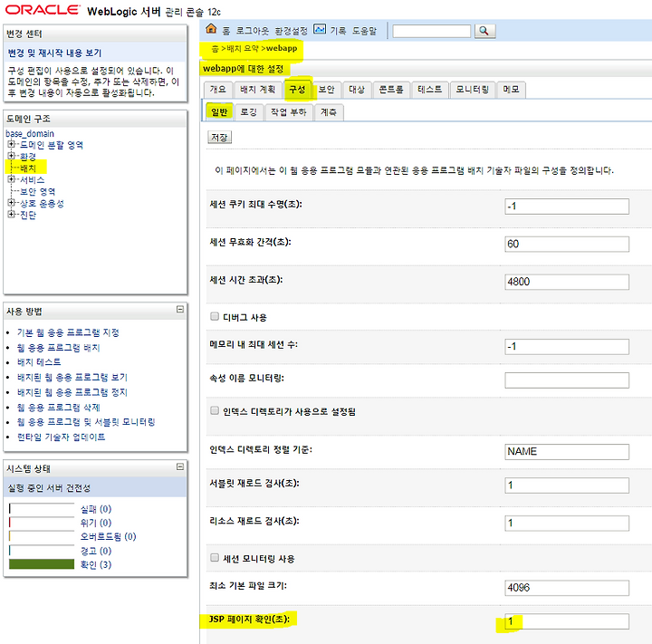This screenshot has width=652, height=644.
Task: Click the green 확인 health bar
Action: [42, 564]
